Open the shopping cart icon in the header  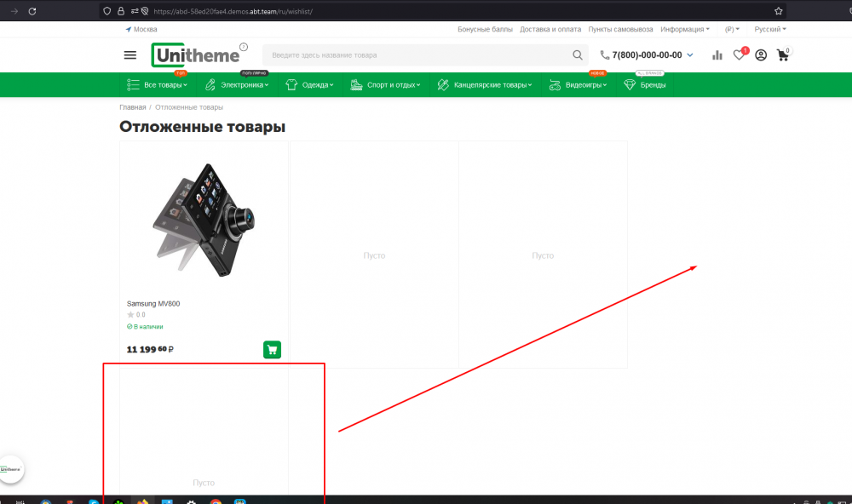tap(782, 54)
